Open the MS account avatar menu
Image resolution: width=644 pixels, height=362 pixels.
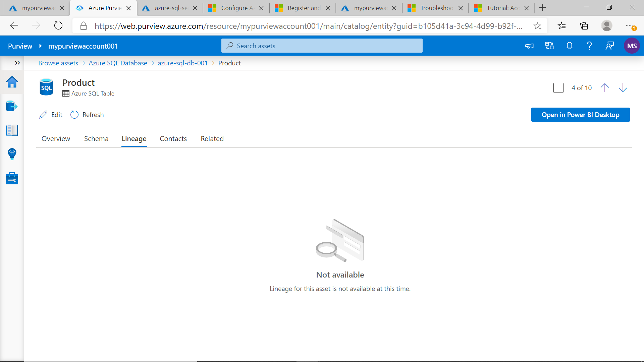[x=632, y=46]
